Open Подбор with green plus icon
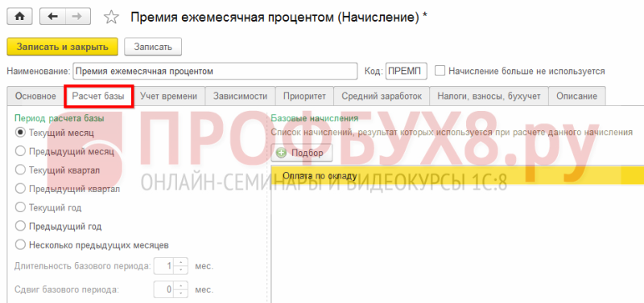 click(x=302, y=153)
